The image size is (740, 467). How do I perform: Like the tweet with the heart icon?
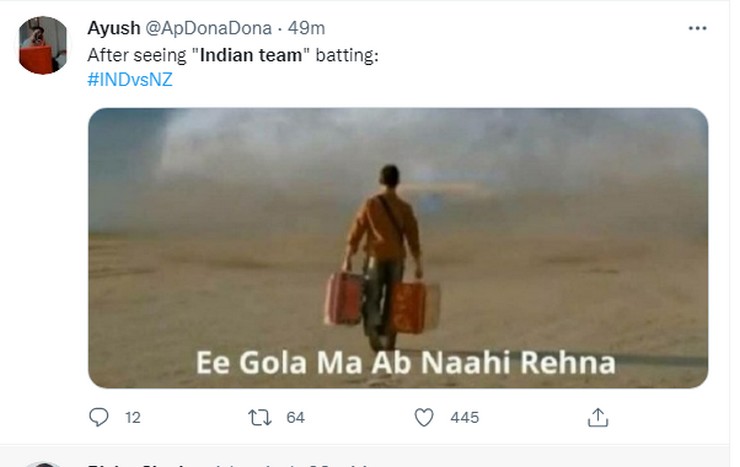(x=424, y=417)
